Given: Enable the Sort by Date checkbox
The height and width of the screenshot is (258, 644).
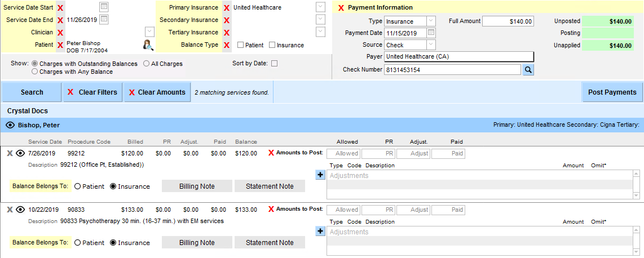Looking at the screenshot, I should click(x=275, y=64).
